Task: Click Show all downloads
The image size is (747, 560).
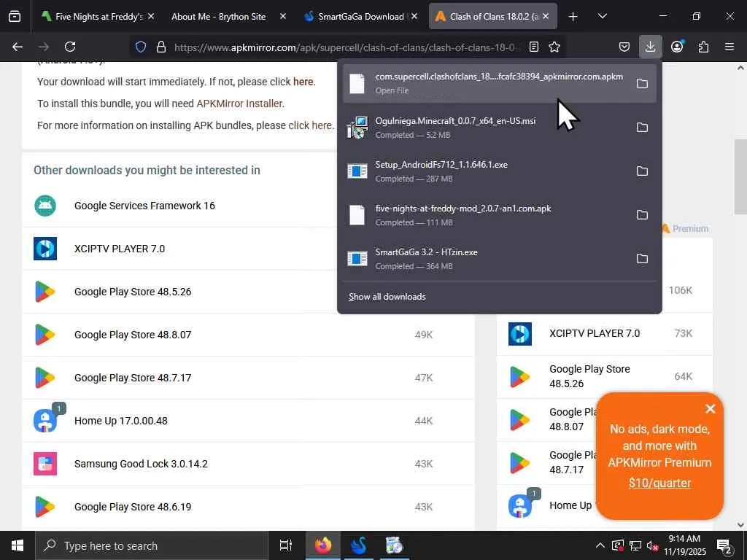Action: point(387,297)
